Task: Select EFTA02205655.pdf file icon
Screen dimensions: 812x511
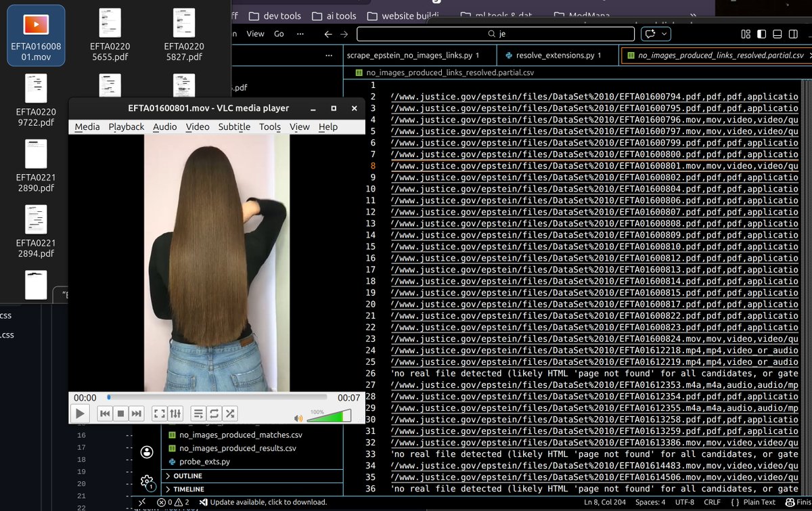Action: pyautogui.click(x=110, y=36)
